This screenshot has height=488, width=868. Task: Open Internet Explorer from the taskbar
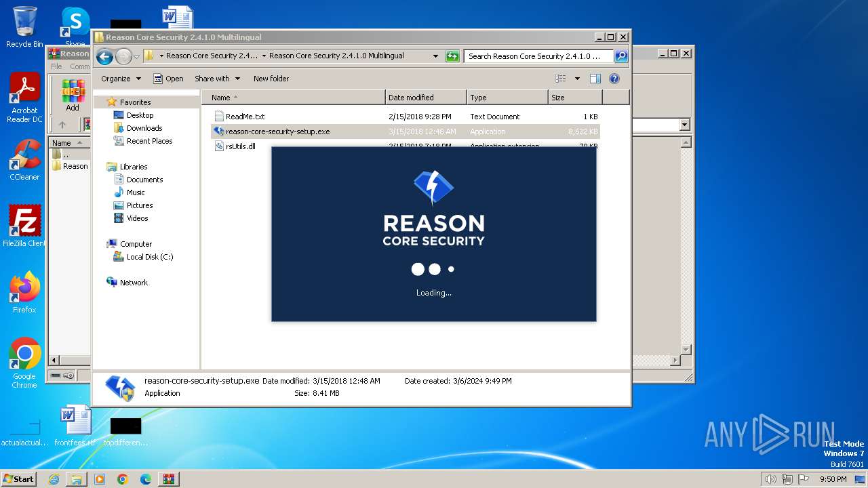tap(54, 479)
